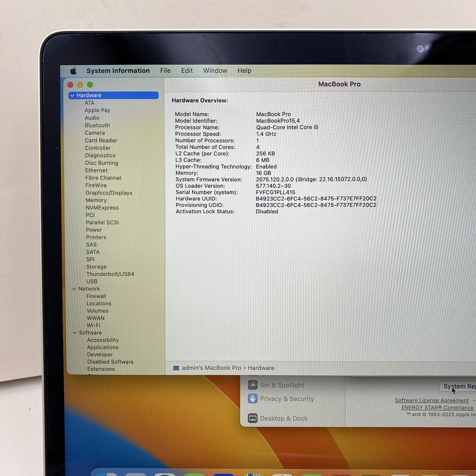Select Developer under Software
The width and height of the screenshot is (476, 476).
click(x=100, y=354)
